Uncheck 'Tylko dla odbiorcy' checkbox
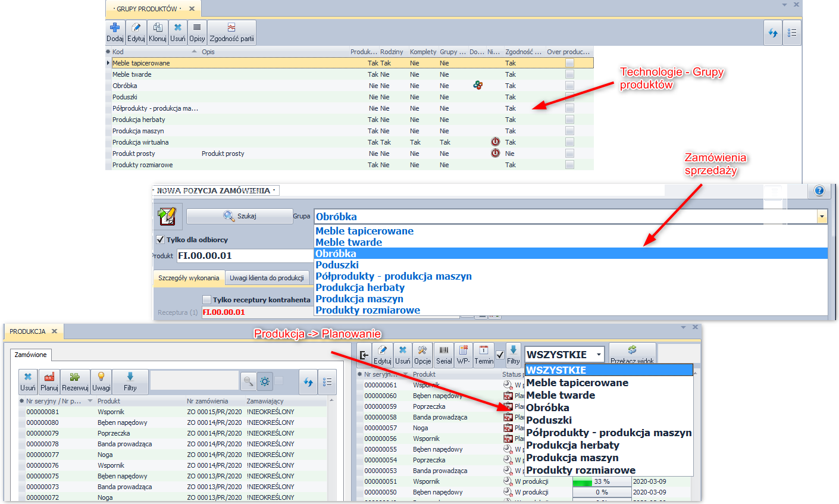Image resolution: width=839 pixels, height=504 pixels. (x=160, y=240)
